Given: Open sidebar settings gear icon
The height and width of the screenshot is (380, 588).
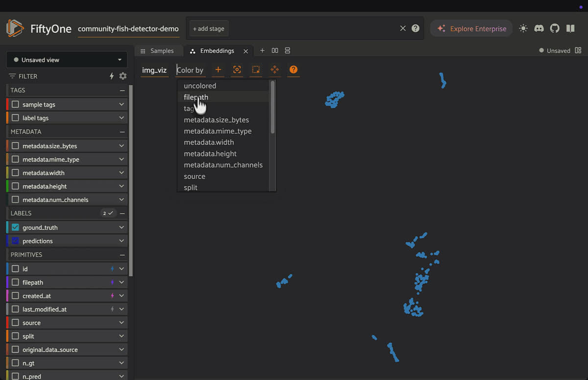Looking at the screenshot, I should click(123, 76).
